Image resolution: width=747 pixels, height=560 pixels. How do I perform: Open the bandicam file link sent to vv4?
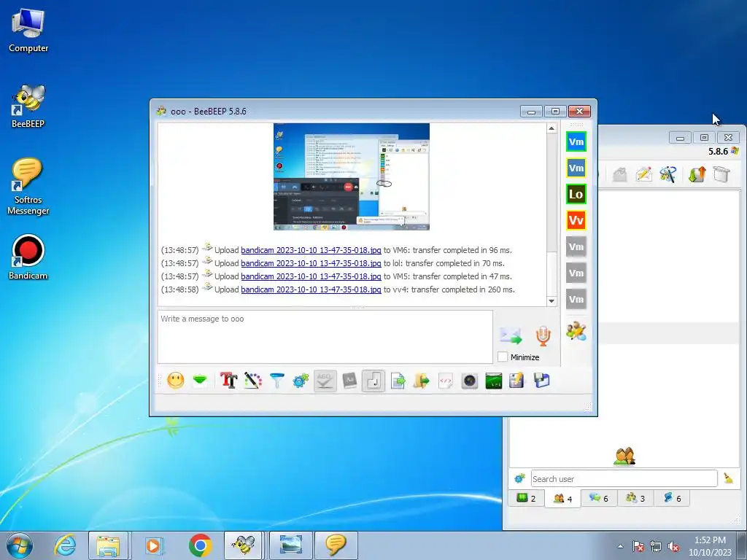311,289
